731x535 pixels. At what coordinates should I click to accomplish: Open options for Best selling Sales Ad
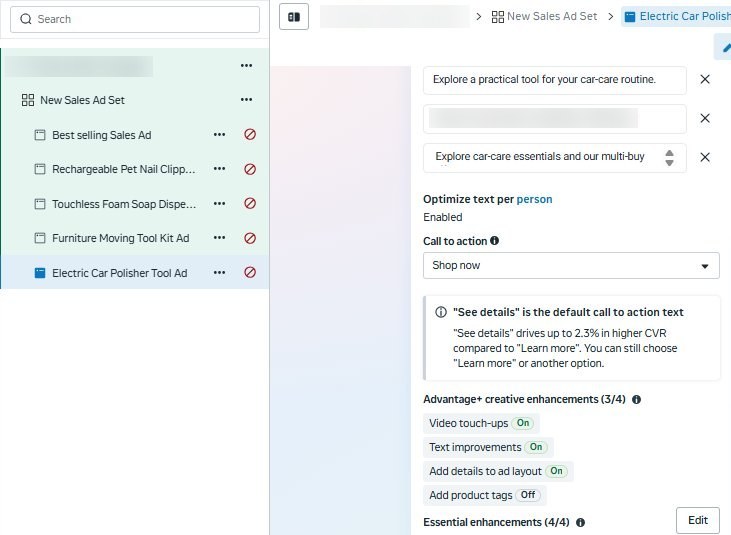[219, 135]
